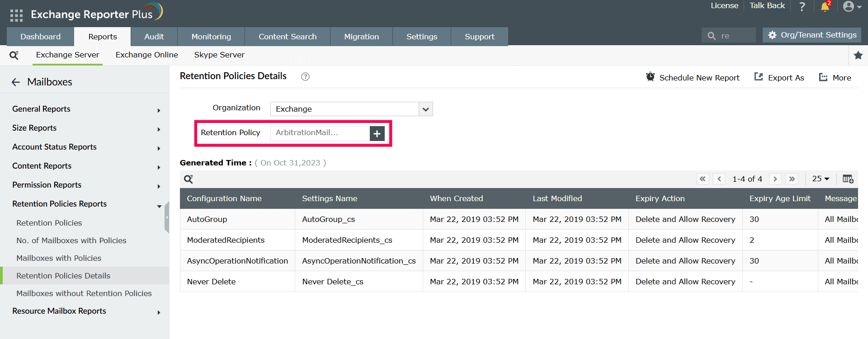Click the Talk Back link
This screenshot has height=339, width=868.
tap(767, 5)
